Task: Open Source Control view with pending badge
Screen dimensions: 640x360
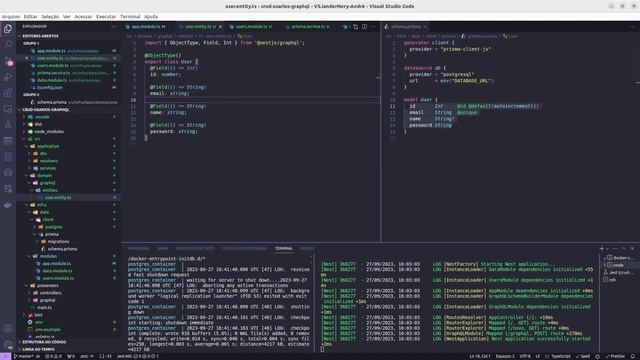Action: 8,61
